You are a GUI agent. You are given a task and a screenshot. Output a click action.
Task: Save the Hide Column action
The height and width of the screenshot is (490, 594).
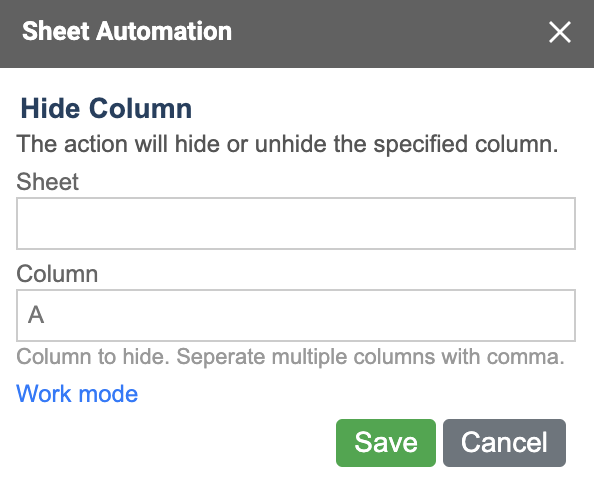(x=386, y=443)
